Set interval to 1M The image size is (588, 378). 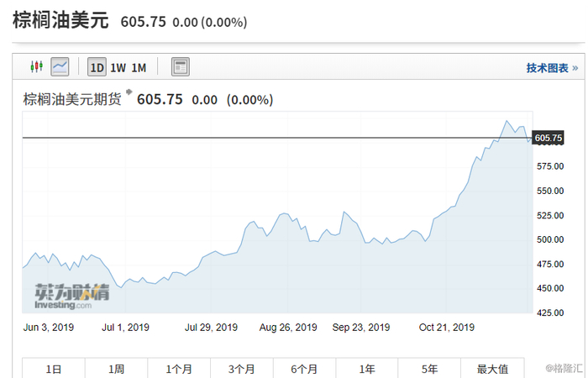pyautogui.click(x=139, y=67)
